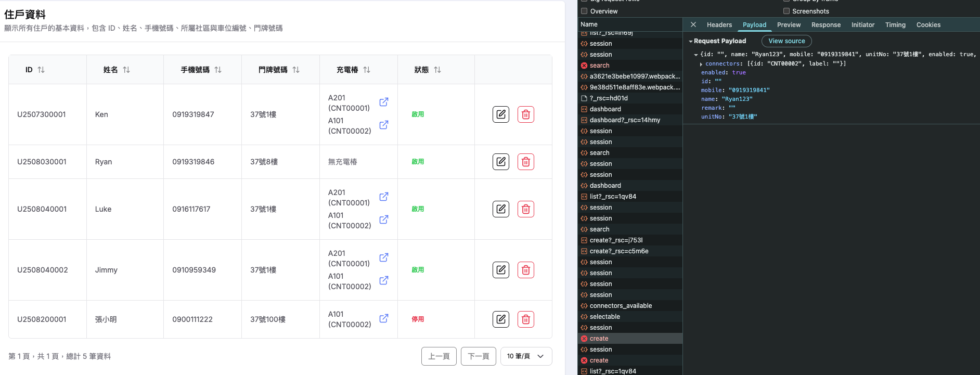
Task: Delete resident Ryan's row
Action: pyautogui.click(x=525, y=162)
